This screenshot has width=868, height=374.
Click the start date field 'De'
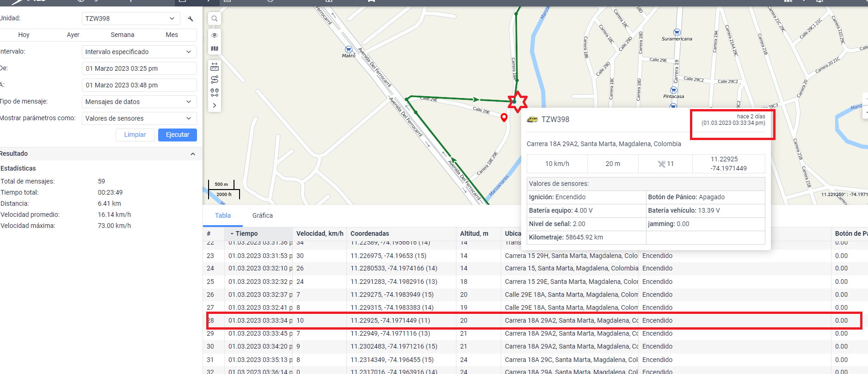139,68
